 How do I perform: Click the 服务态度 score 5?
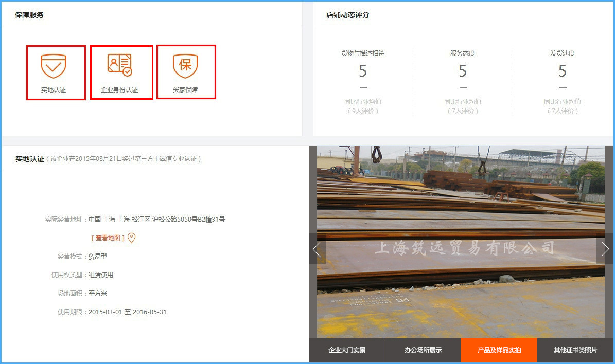463,71
